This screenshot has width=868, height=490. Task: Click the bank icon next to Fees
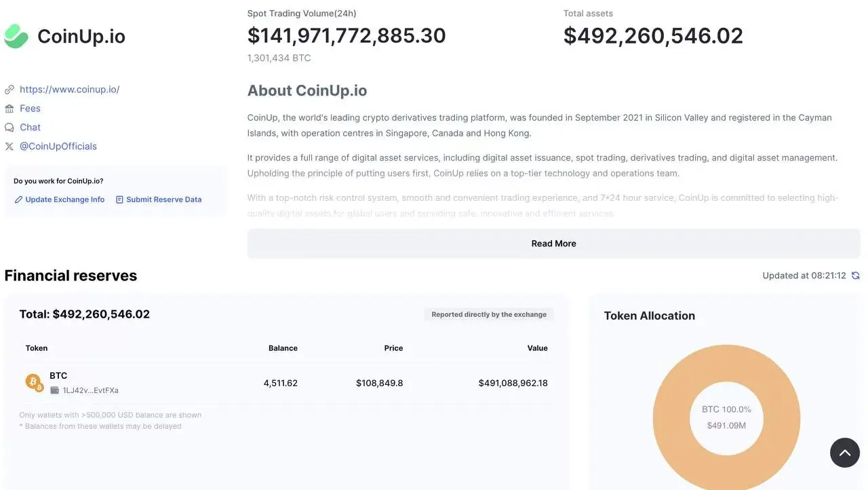9,109
